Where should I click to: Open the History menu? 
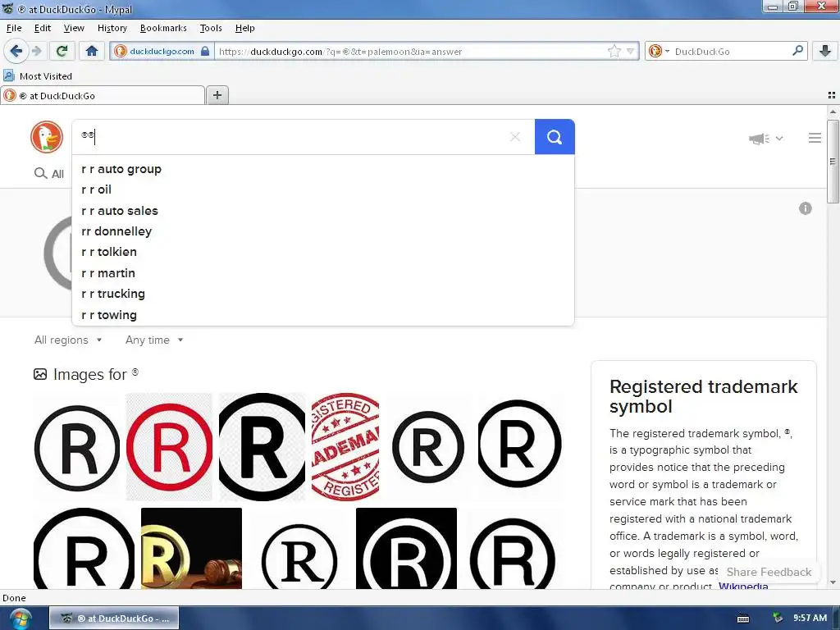pyautogui.click(x=112, y=28)
